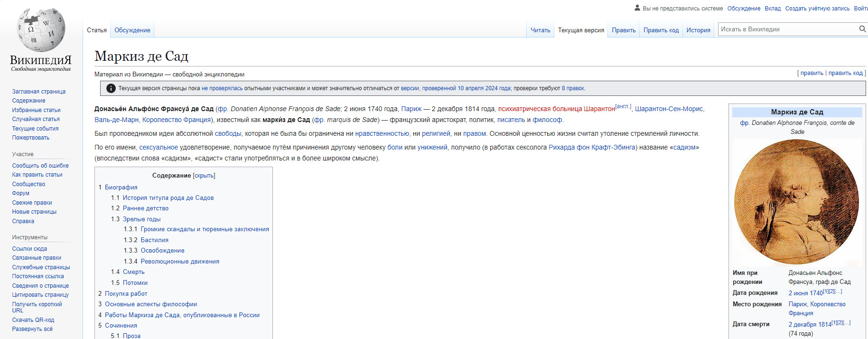Viewport: 868px width, 339px height.
Task: Hide the table of contents via скрыть
Action: pos(204,176)
